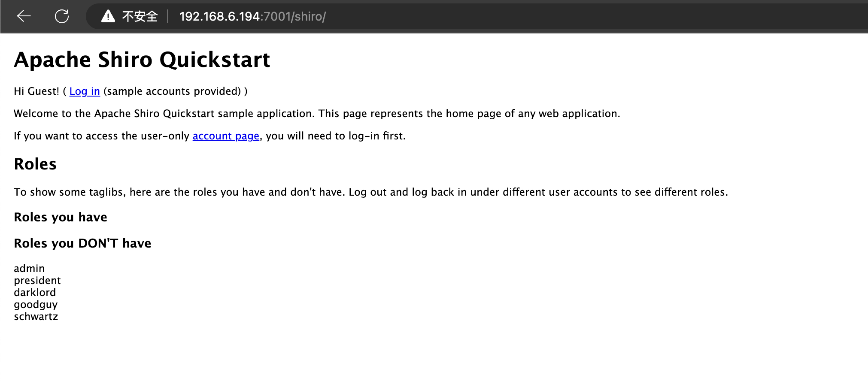Click the not-secure warning triangle icon
The image size is (868, 381).
pos(108,16)
